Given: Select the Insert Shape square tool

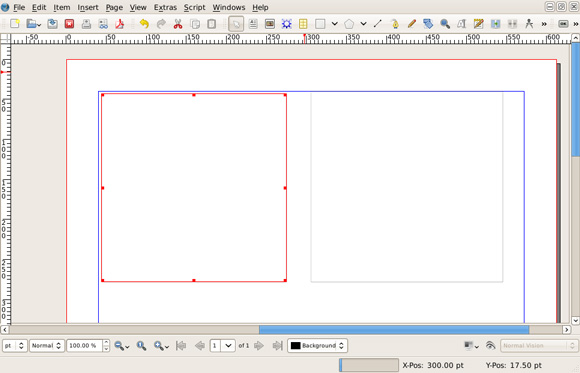Looking at the screenshot, I should [320, 24].
